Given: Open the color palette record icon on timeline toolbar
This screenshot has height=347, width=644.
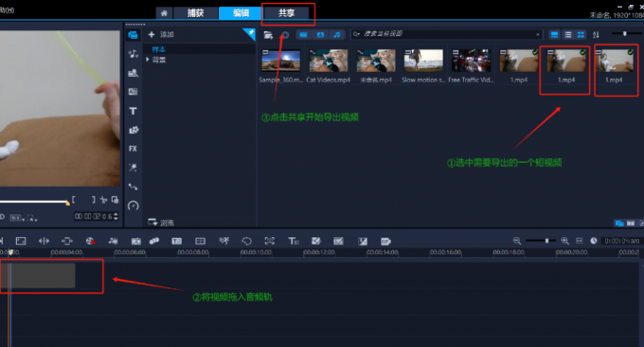Looking at the screenshot, I should tap(90, 241).
